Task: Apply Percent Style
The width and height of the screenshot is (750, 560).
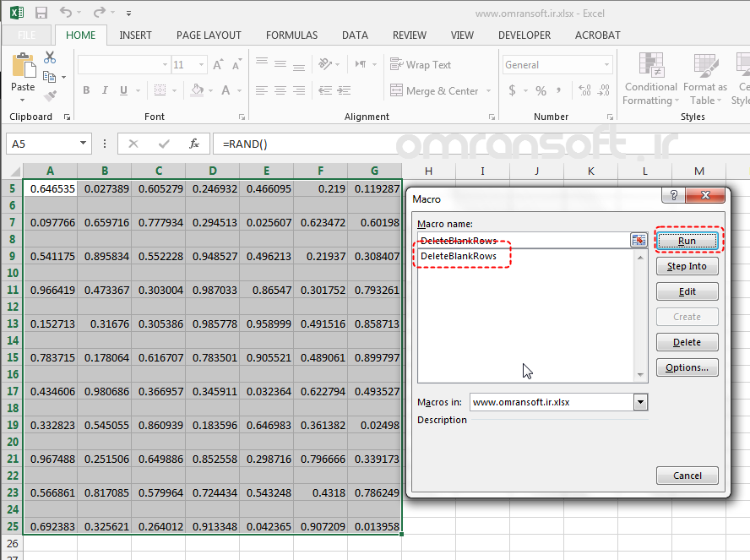Action: point(541,90)
